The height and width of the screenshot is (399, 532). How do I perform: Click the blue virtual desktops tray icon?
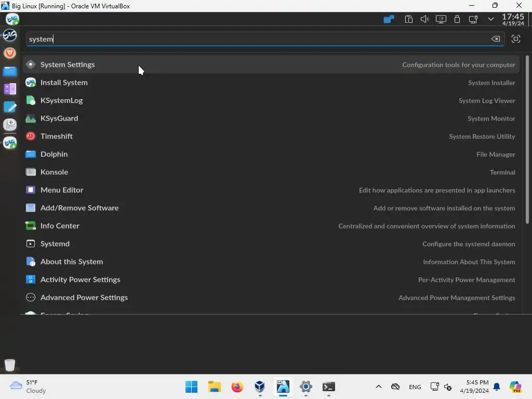coord(389,19)
